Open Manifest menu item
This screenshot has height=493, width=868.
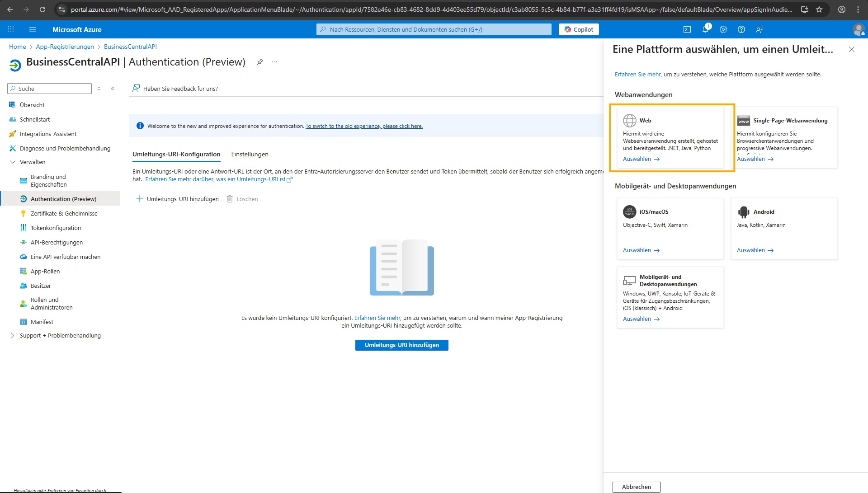42,322
